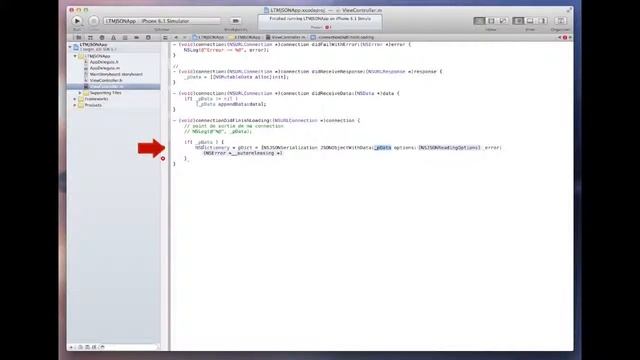Jump to the previous issue arrow

click(x=560, y=38)
